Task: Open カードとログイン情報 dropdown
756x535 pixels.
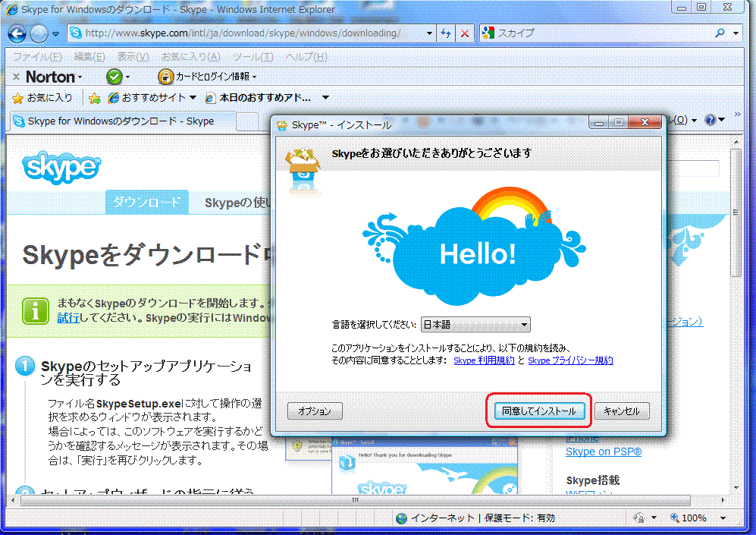Action: pos(215,76)
